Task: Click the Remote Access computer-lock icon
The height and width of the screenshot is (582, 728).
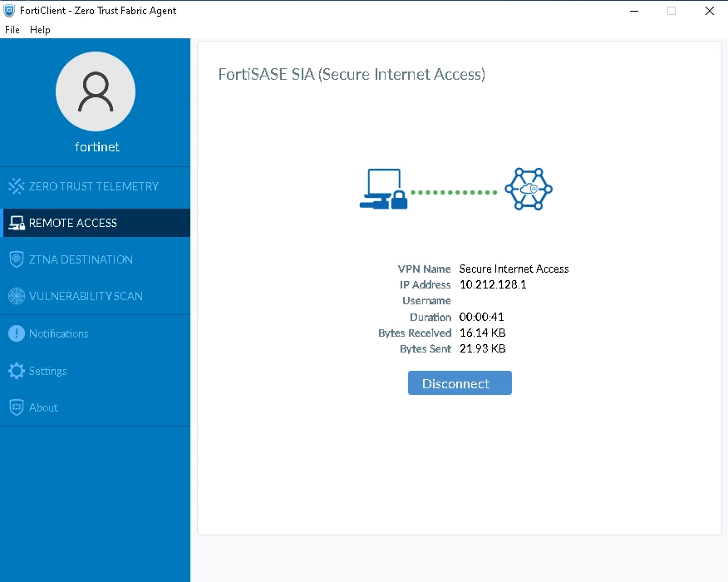Action: point(17,223)
